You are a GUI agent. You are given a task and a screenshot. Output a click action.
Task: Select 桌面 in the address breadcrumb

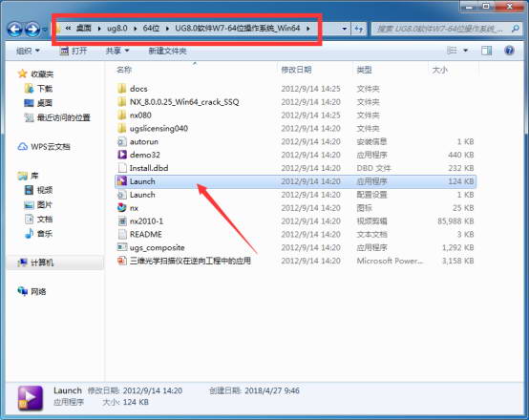[83, 29]
